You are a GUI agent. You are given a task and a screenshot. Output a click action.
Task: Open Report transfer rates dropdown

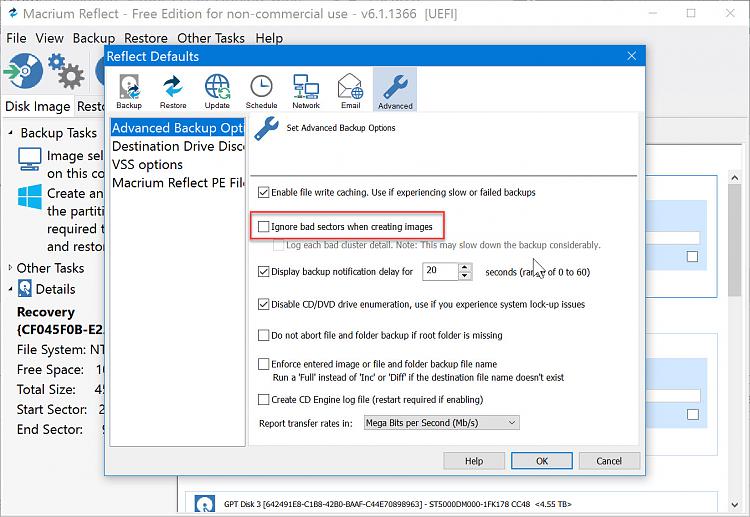pyautogui.click(x=441, y=423)
